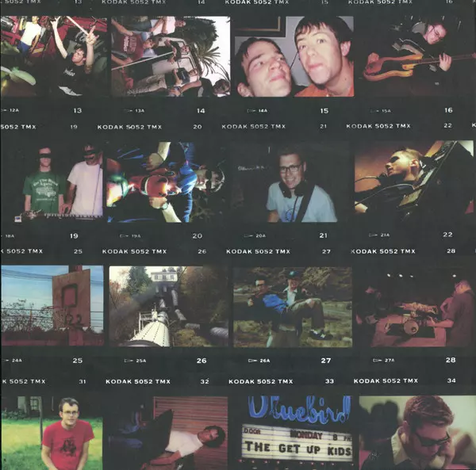Screen dimensions: 476x470
Task: Click "THE GET UP KIDS" marquee text
Action: [x=291, y=448]
